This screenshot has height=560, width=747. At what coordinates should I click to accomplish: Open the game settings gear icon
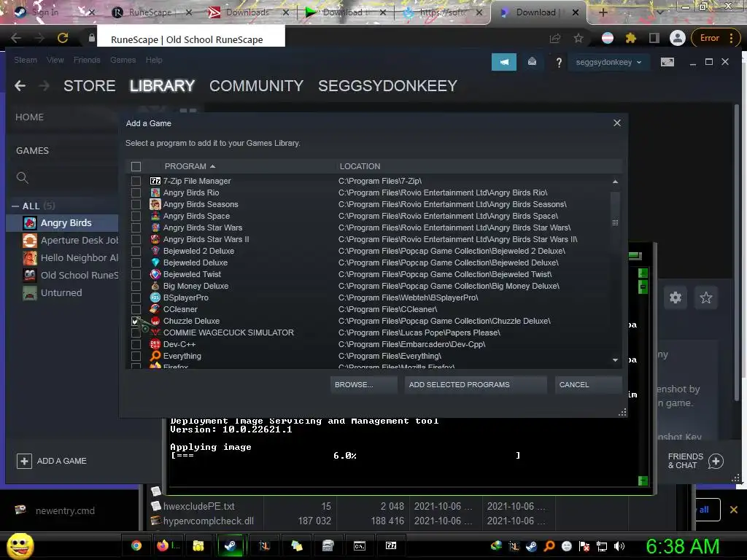[x=675, y=297]
